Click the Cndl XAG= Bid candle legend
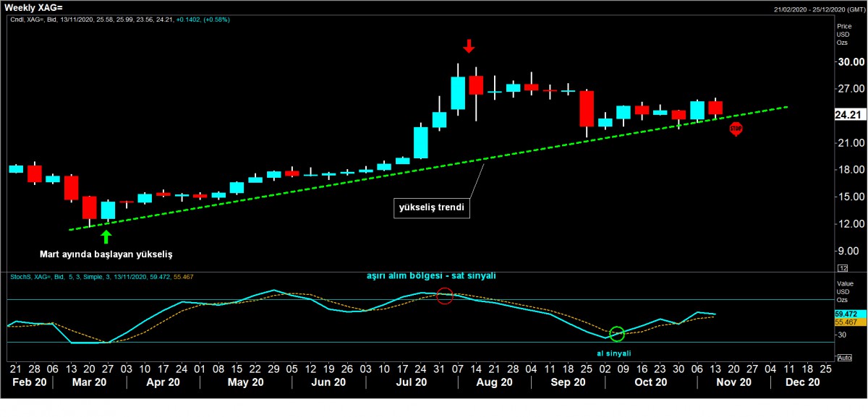Screen dimensions: 868x417 point(119,20)
